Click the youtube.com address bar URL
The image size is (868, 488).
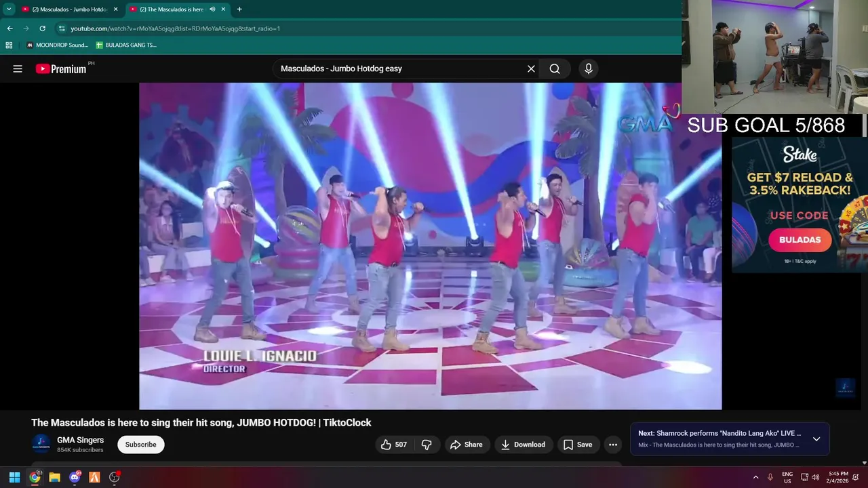[175, 28]
